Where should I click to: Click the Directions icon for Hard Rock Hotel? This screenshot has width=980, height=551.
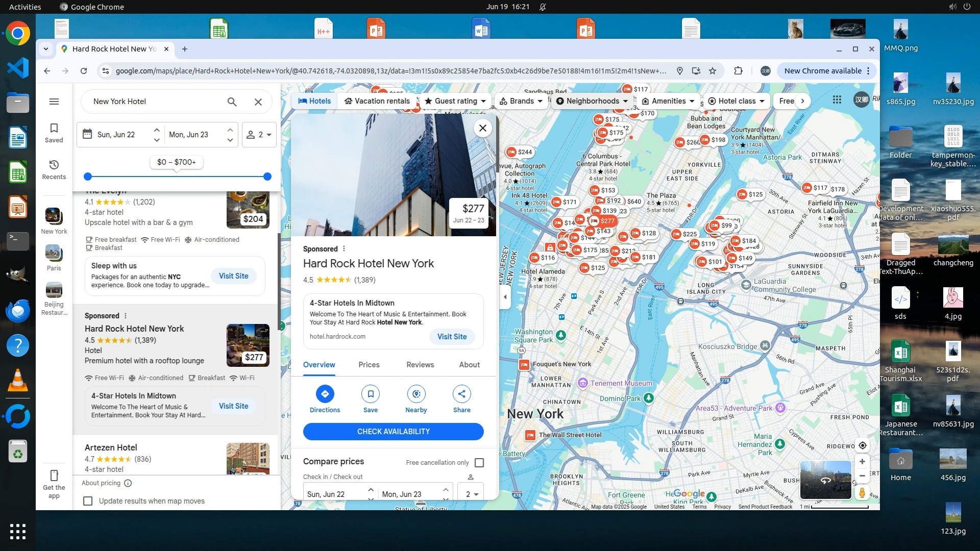pyautogui.click(x=325, y=394)
